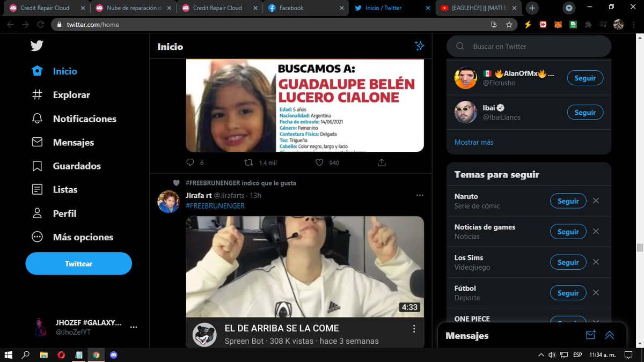Follow Noticias de games topic
Image resolution: width=644 pixels, height=362 pixels.
(568, 232)
